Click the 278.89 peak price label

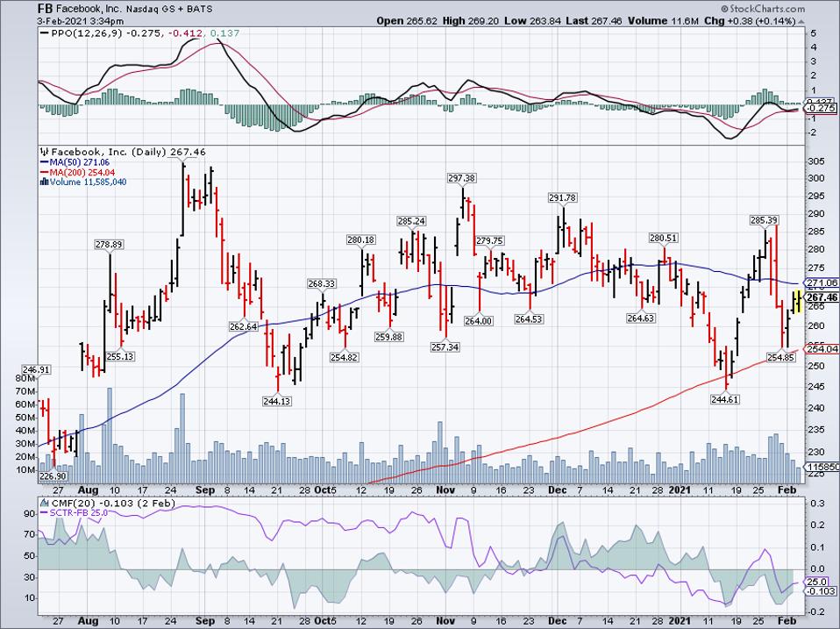tap(110, 244)
